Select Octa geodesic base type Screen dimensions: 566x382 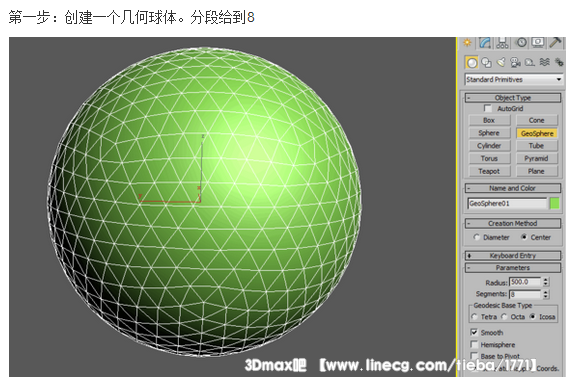(513, 317)
